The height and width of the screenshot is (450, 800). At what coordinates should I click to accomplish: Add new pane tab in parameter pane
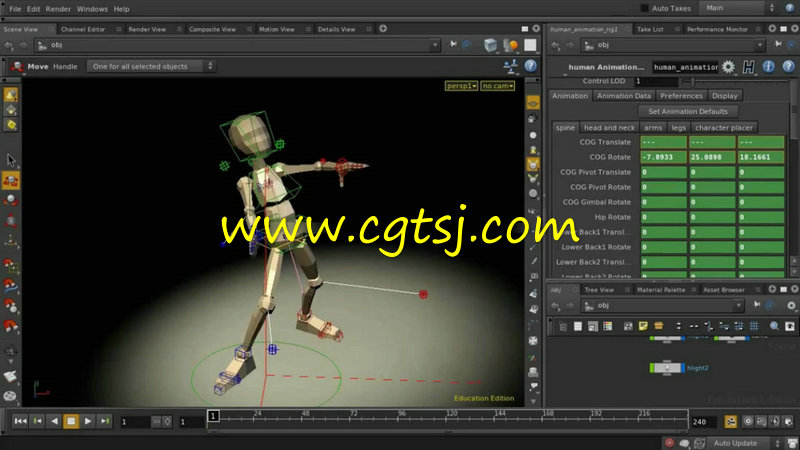coord(772,29)
